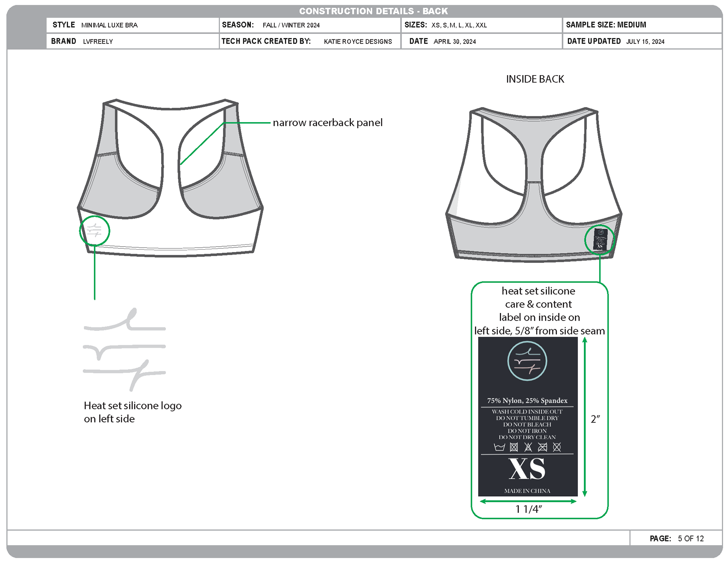This screenshot has height=563, width=728.
Task: Click the circled logo on the bra's left side
Action: (x=94, y=230)
